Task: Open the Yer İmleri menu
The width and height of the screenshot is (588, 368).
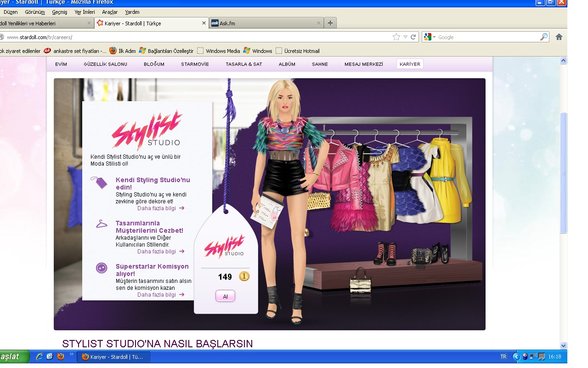Action: click(x=85, y=12)
